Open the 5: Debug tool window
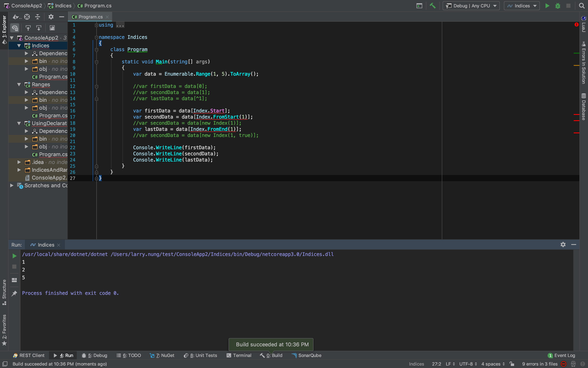Image resolution: width=588 pixels, height=368 pixels. tap(95, 355)
